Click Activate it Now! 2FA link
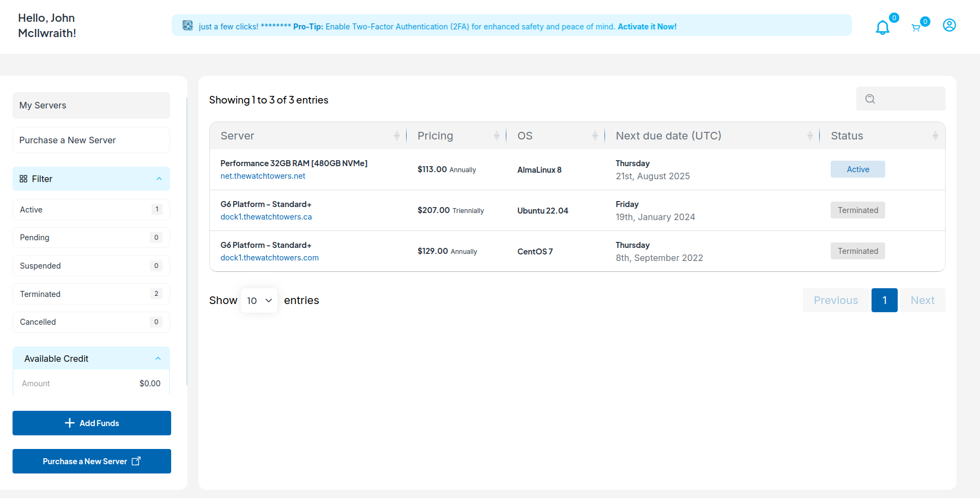Viewport: 980px width, 498px height. coord(646,27)
